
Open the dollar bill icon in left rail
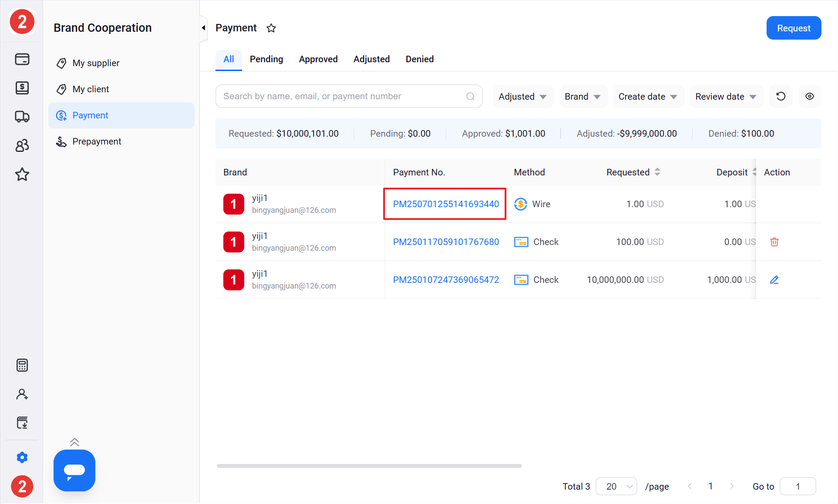click(x=22, y=87)
